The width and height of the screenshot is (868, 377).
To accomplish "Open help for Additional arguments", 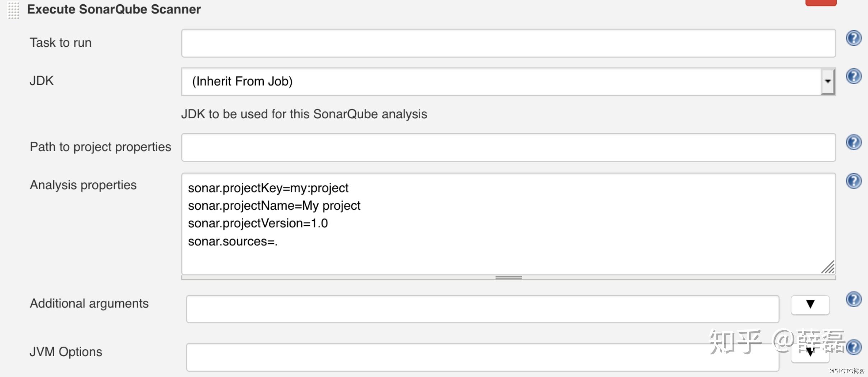I will pos(854,299).
